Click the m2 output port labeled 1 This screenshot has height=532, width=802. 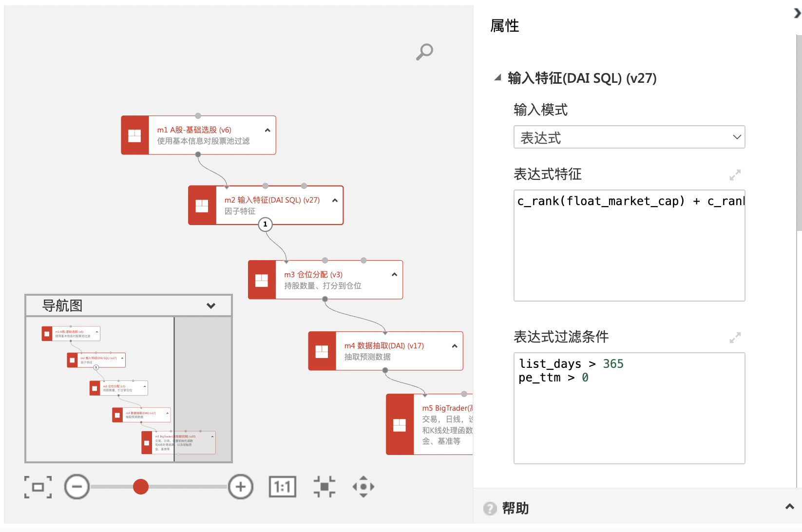coord(265,224)
